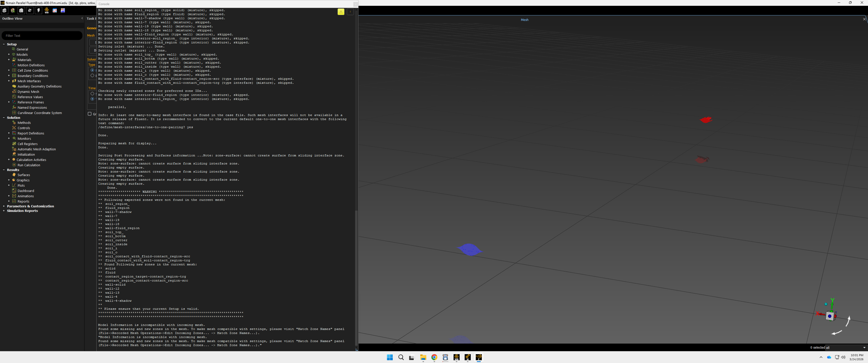Toggle the Gravity checkbox in task page
The image size is (868, 363).
click(x=90, y=114)
